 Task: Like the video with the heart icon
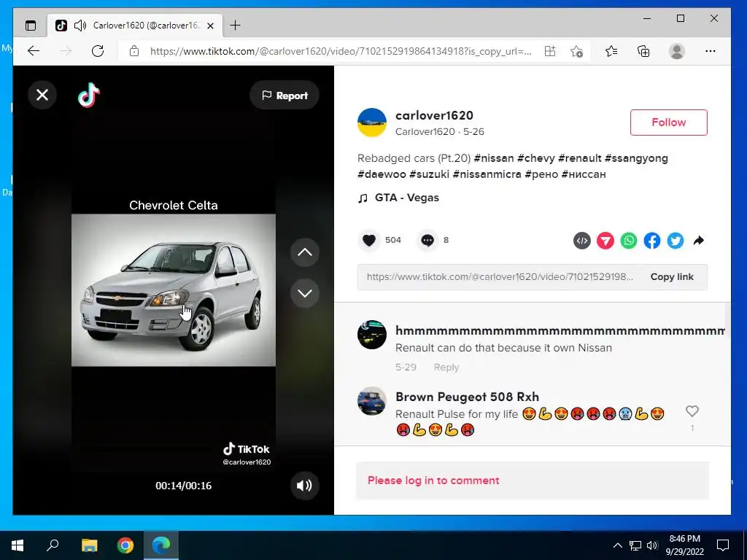coord(368,240)
